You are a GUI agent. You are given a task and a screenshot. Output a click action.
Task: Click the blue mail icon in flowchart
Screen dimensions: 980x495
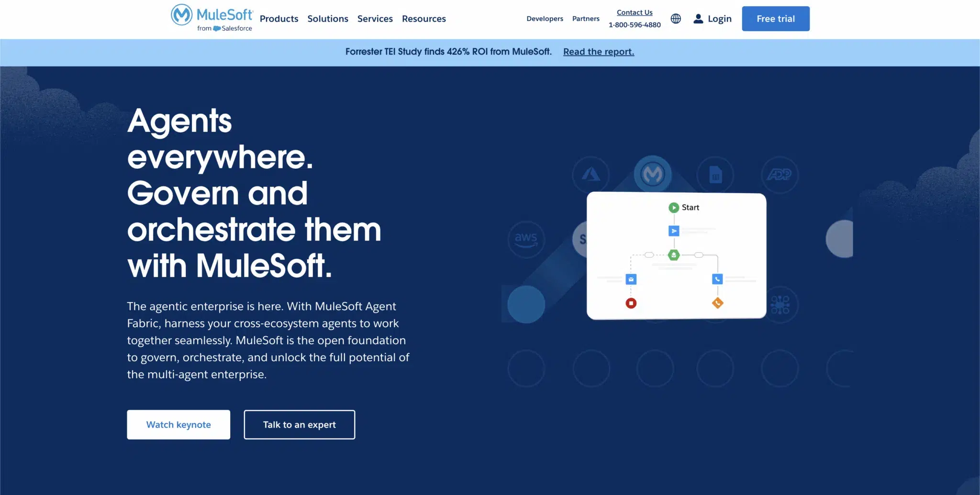click(631, 279)
